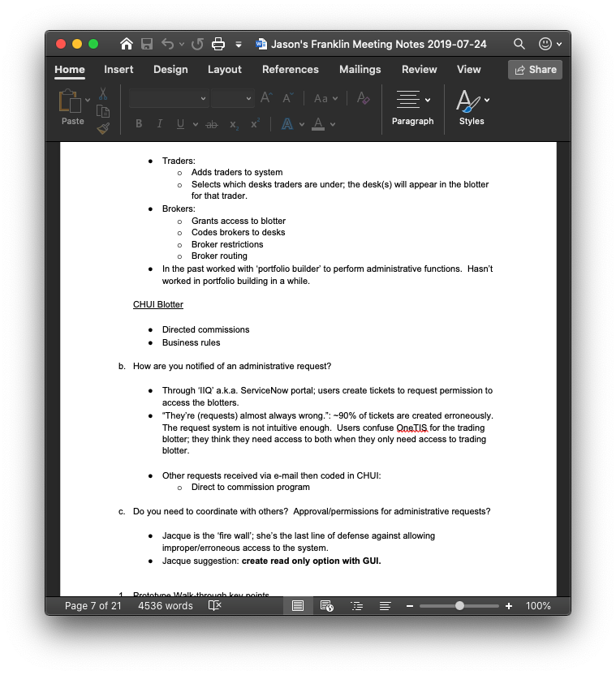
Task: Open the References tab
Action: click(290, 70)
